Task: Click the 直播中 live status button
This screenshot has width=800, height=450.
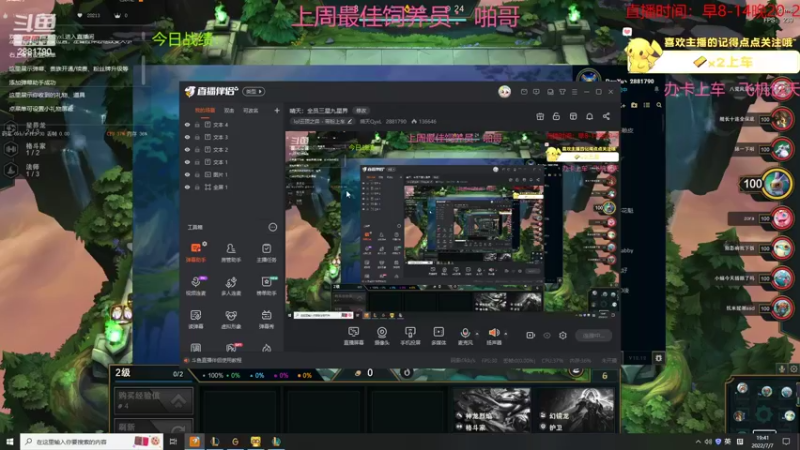Action: tap(593, 335)
